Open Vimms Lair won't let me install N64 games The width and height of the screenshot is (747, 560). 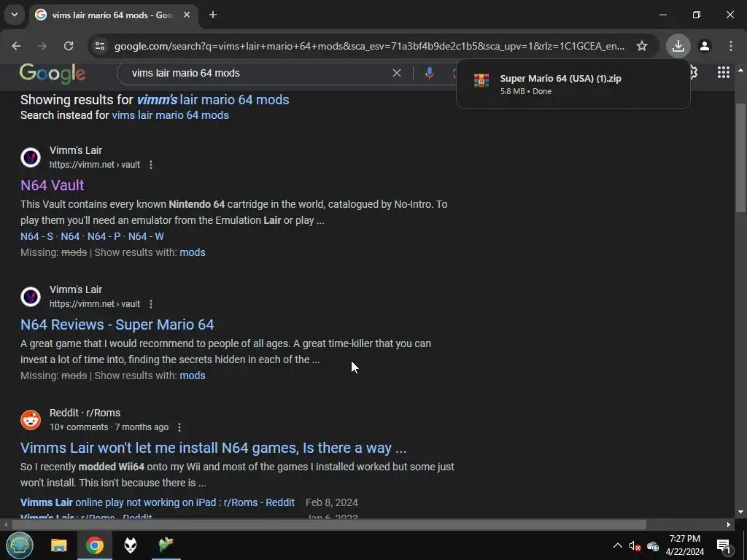(x=214, y=448)
